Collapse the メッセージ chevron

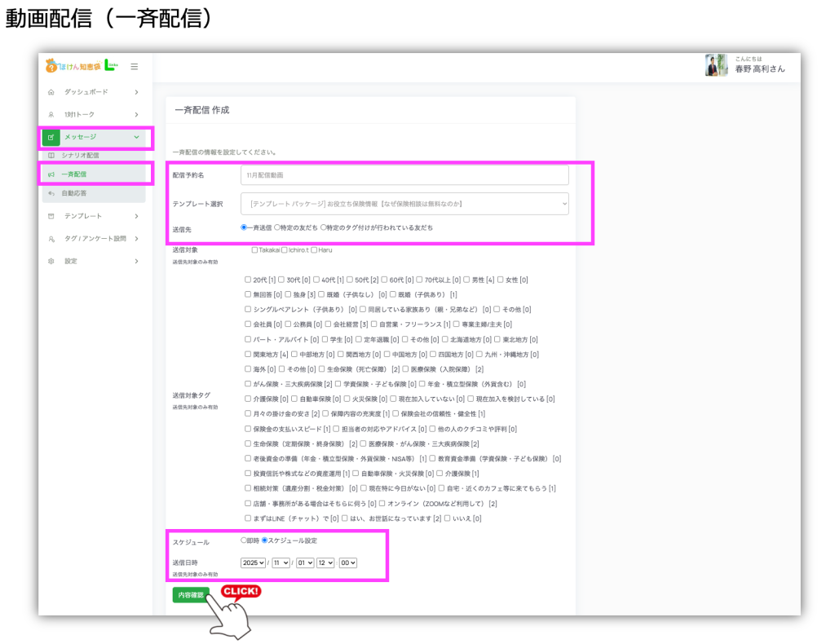click(x=137, y=137)
